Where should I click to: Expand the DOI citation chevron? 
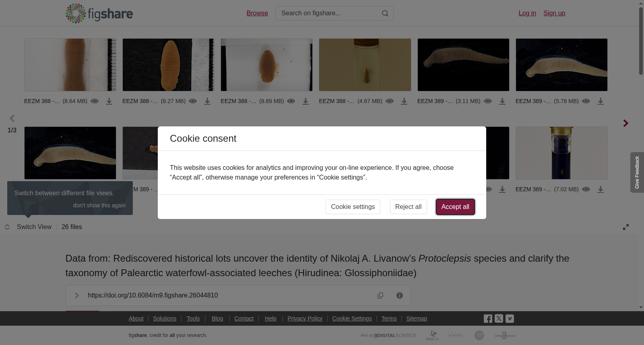tap(76, 295)
